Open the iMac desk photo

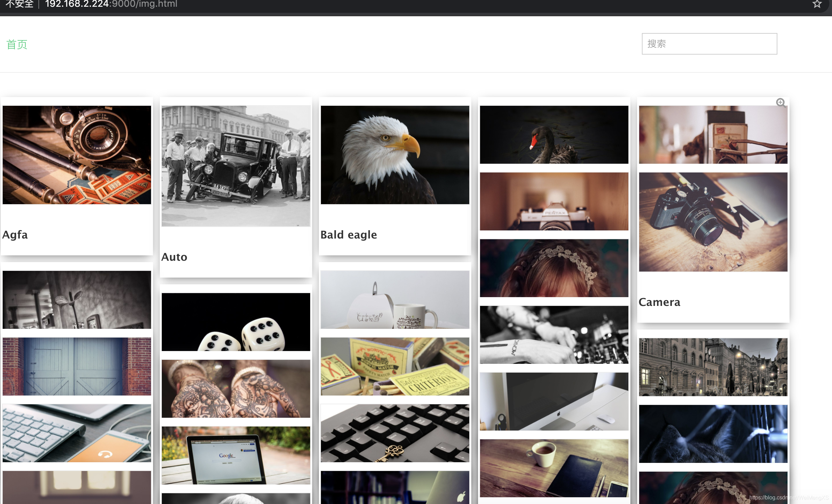pyautogui.click(x=554, y=402)
